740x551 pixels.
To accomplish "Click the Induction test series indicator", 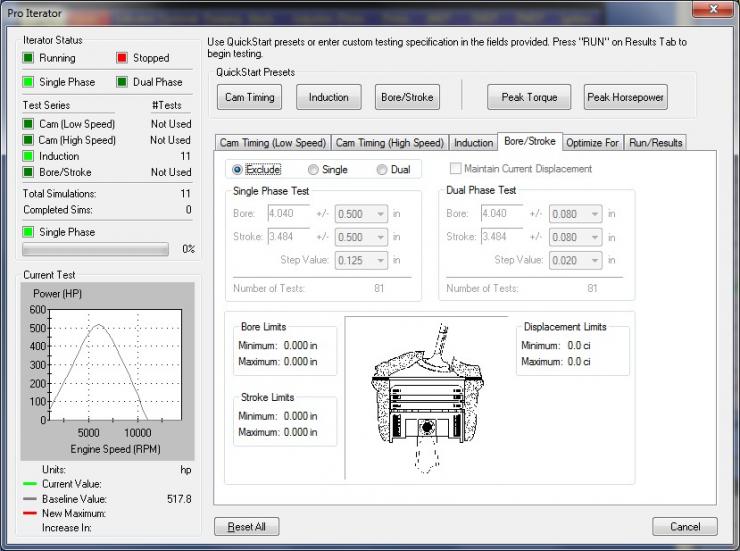I will [x=28, y=156].
